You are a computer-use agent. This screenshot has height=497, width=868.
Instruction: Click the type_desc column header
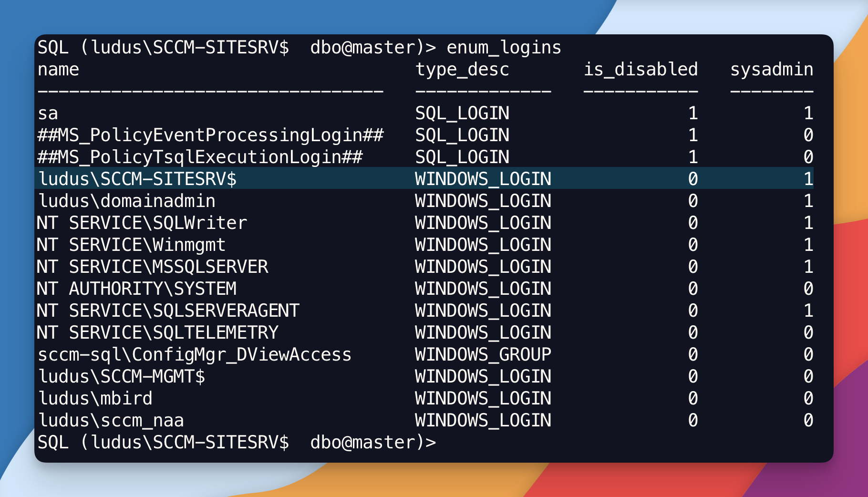click(462, 69)
